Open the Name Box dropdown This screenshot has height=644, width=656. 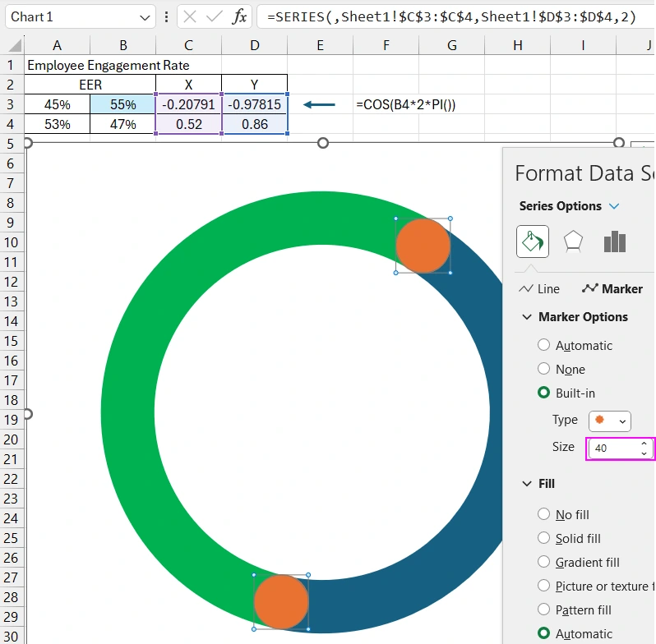(146, 16)
